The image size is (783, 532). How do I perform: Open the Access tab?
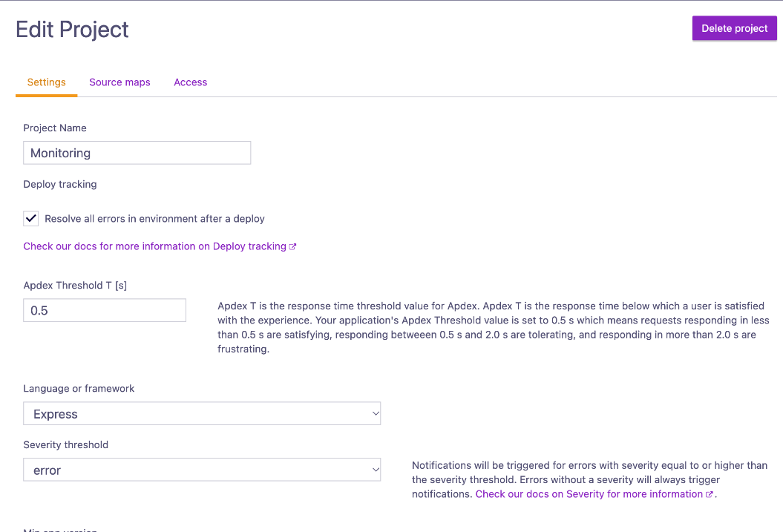pyautogui.click(x=190, y=82)
